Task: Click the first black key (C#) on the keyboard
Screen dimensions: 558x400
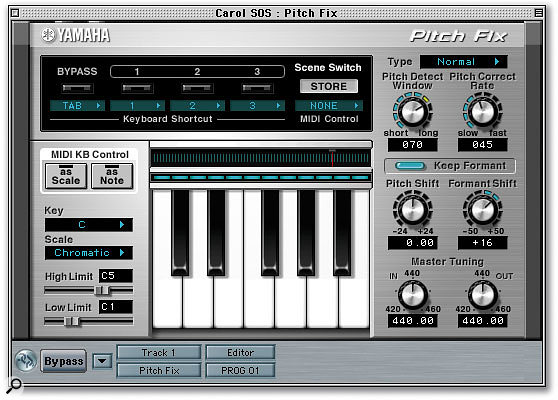Action: pos(180,233)
